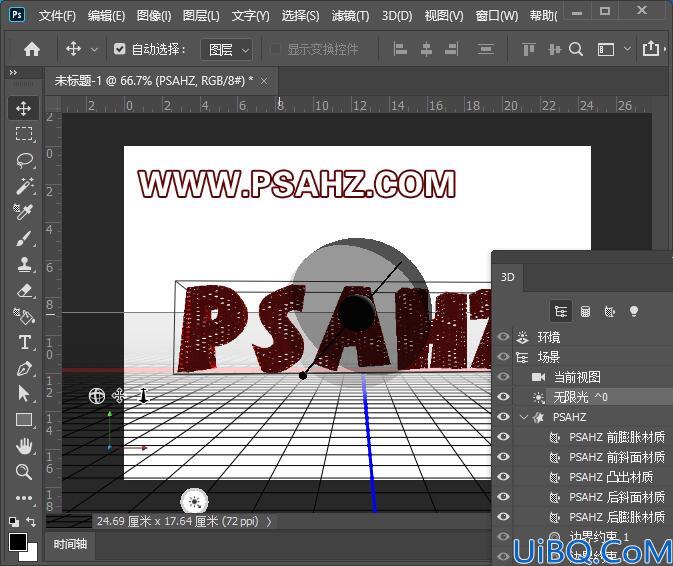The width and height of the screenshot is (673, 566).
Task: Collapse the PSAHZ mesh tree node
Action: point(523,417)
